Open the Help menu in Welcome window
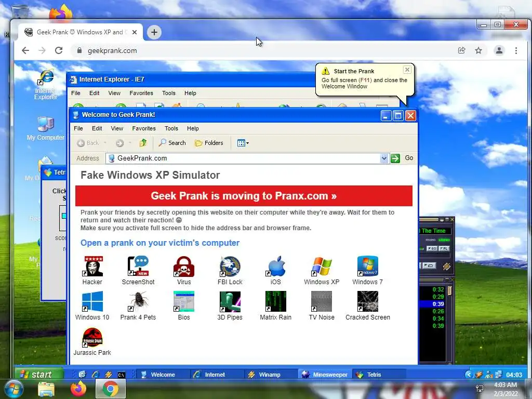The width and height of the screenshot is (532, 399). (193, 128)
